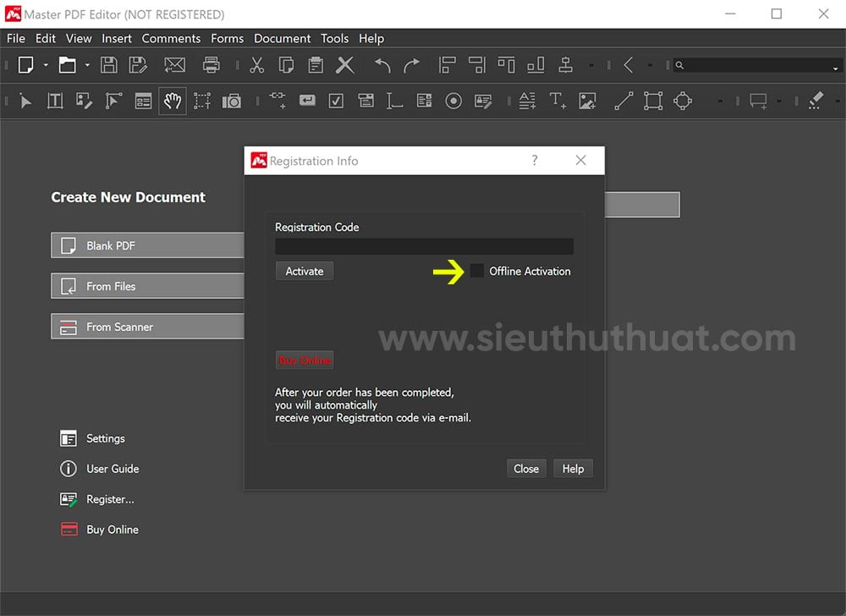This screenshot has width=846, height=616.
Task: Click the Print icon
Action: pos(211,65)
